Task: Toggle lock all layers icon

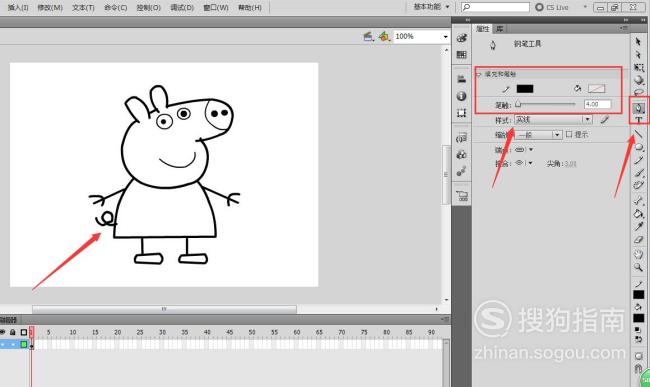Action: tap(13, 332)
